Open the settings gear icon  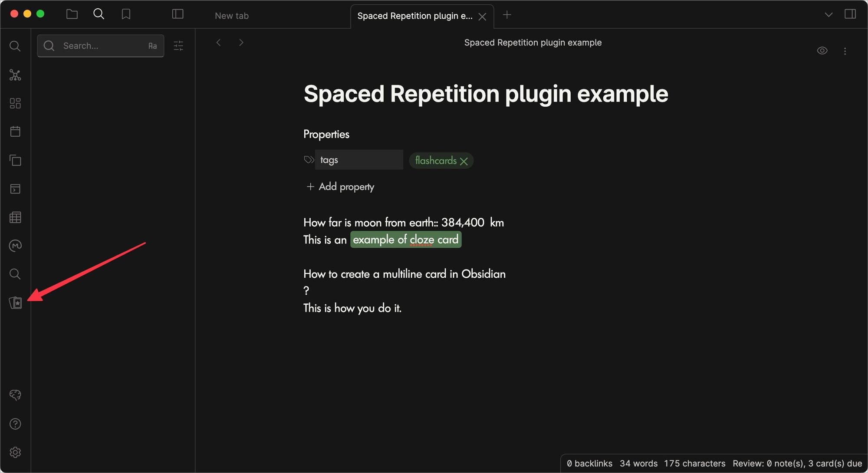coord(15,452)
